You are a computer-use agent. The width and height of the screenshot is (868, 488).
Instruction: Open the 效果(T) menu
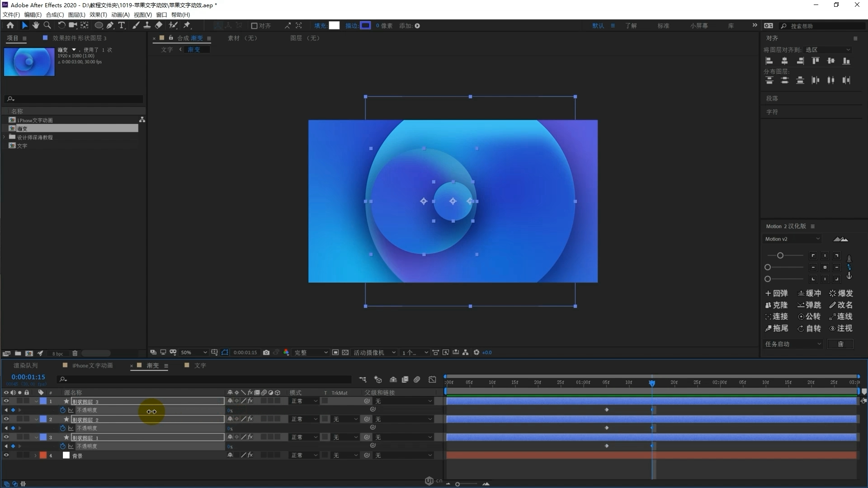pos(98,14)
